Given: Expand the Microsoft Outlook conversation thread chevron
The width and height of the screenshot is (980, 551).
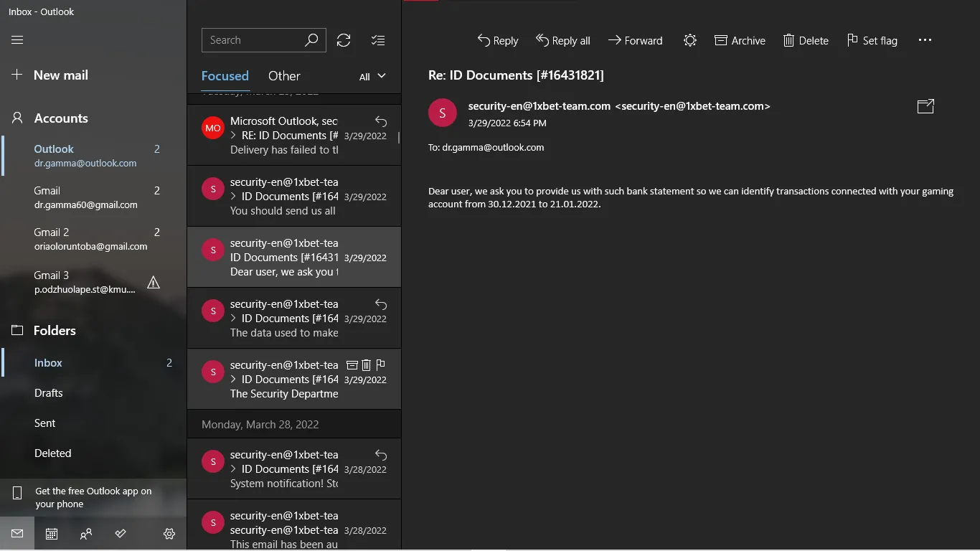Looking at the screenshot, I should [234, 136].
